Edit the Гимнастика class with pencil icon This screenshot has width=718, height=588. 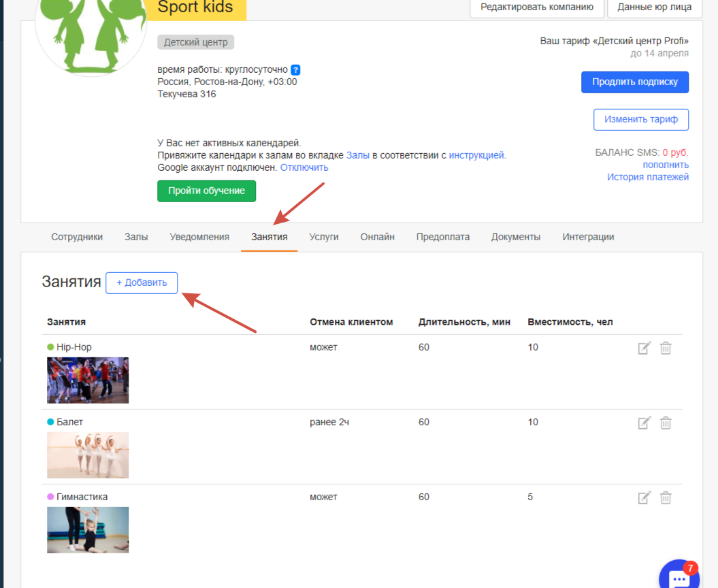pyautogui.click(x=644, y=498)
